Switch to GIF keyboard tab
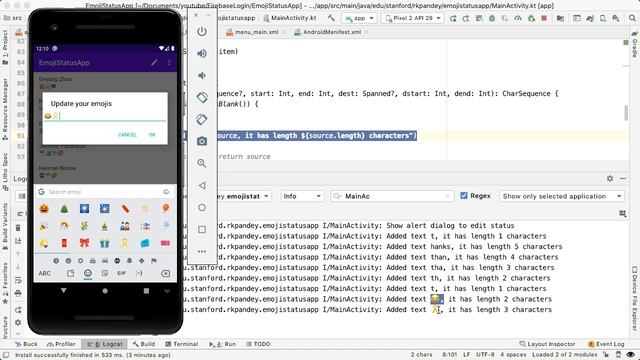640x360 pixels. pos(121,273)
